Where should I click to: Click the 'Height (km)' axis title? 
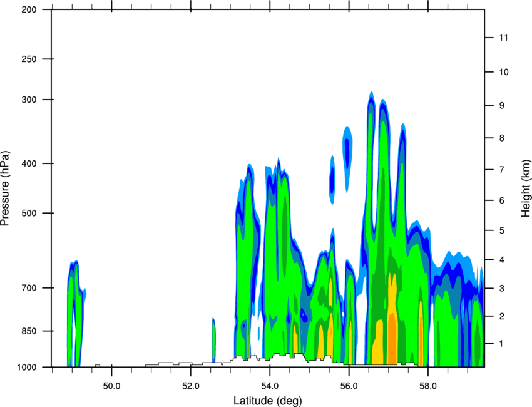coord(526,188)
